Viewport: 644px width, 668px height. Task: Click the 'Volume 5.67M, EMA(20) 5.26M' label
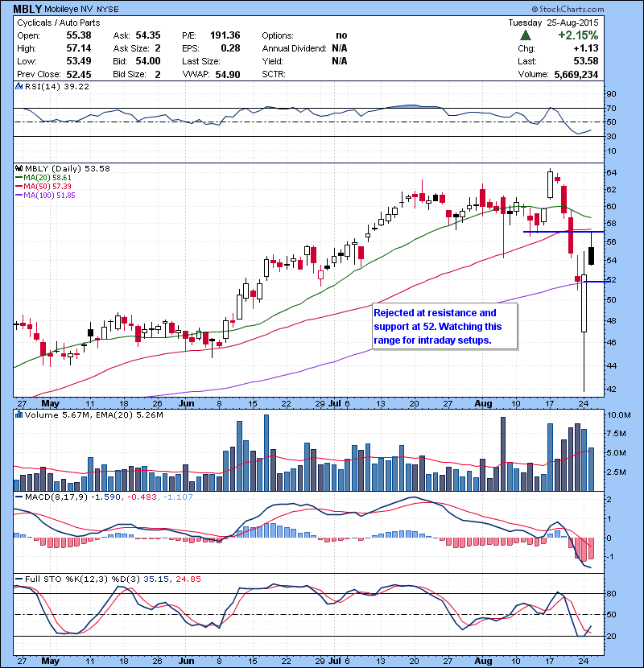93,414
